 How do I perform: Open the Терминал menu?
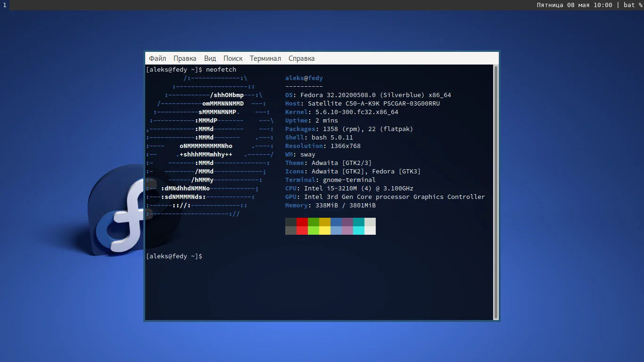coord(265,58)
